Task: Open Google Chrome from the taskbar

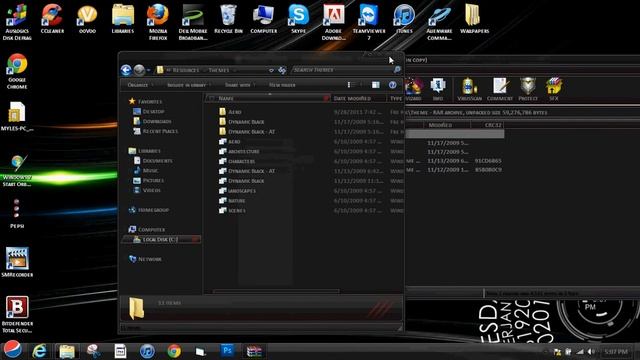Action: pyautogui.click(x=174, y=351)
